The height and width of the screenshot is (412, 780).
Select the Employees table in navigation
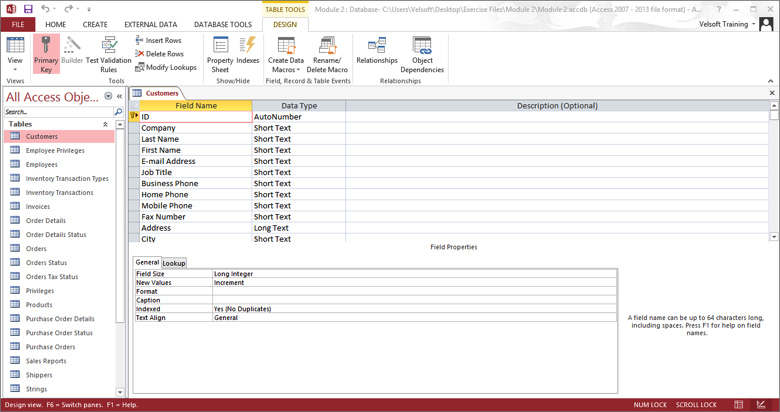41,164
